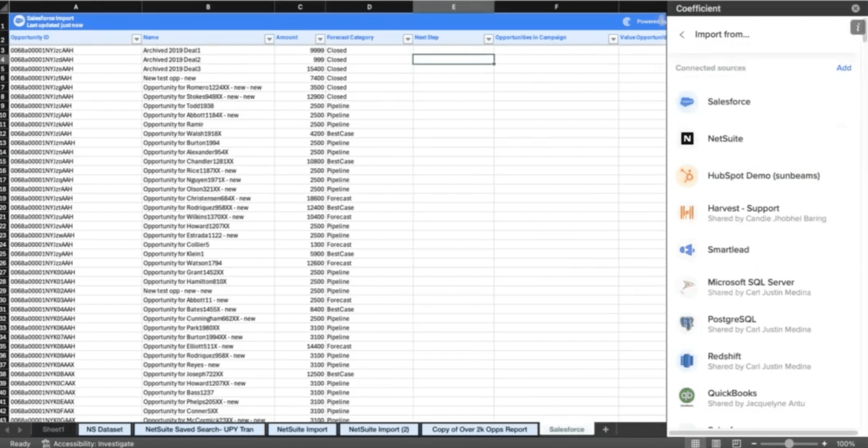The height and width of the screenshot is (448, 868).
Task: Open the Smartlead connector icon
Action: coord(687,250)
